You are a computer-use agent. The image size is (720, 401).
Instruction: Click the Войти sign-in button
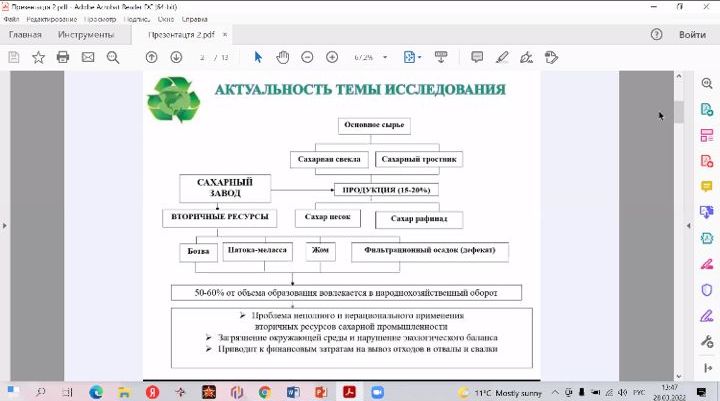pyautogui.click(x=692, y=34)
